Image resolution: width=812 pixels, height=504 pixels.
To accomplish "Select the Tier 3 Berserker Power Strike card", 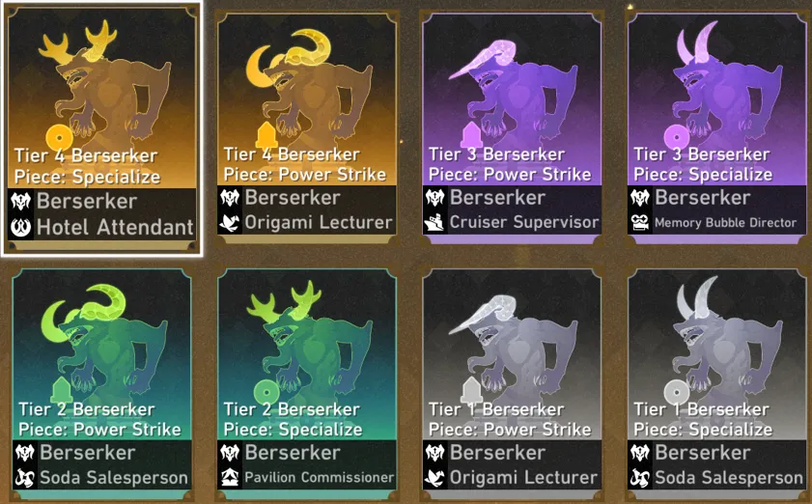I will coord(512,127).
